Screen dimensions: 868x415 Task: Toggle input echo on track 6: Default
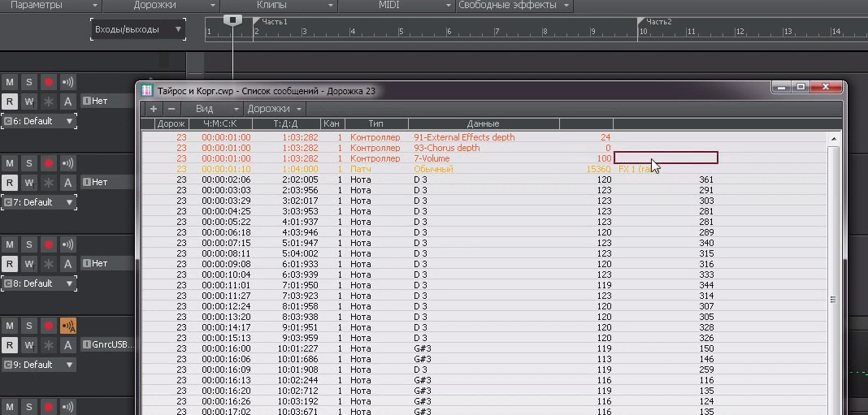tap(68, 82)
